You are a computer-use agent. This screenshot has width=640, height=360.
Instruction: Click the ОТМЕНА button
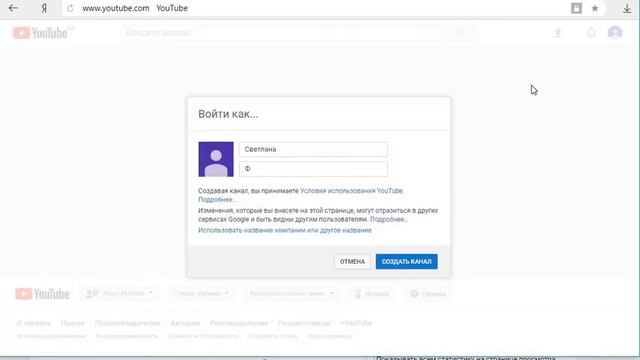coord(352,262)
